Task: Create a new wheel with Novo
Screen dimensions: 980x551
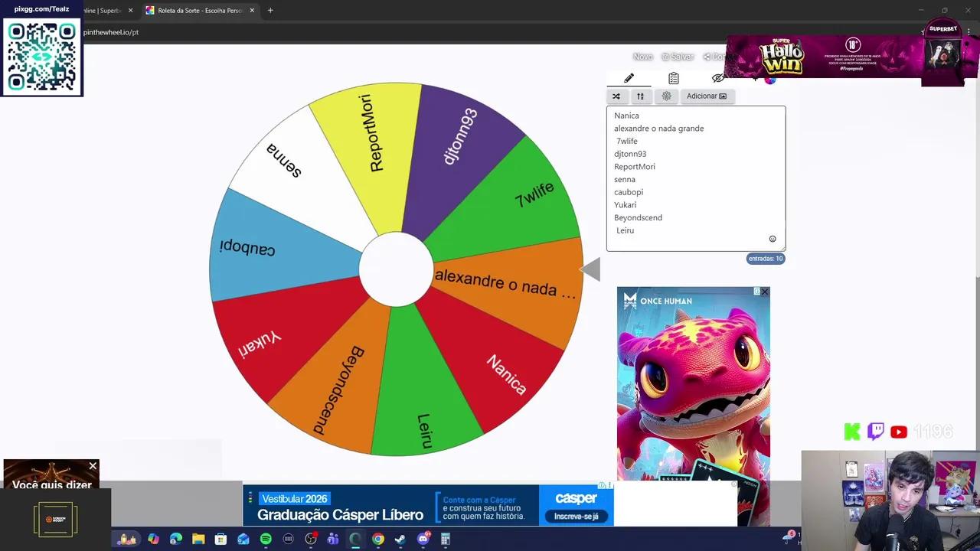Action: click(642, 57)
